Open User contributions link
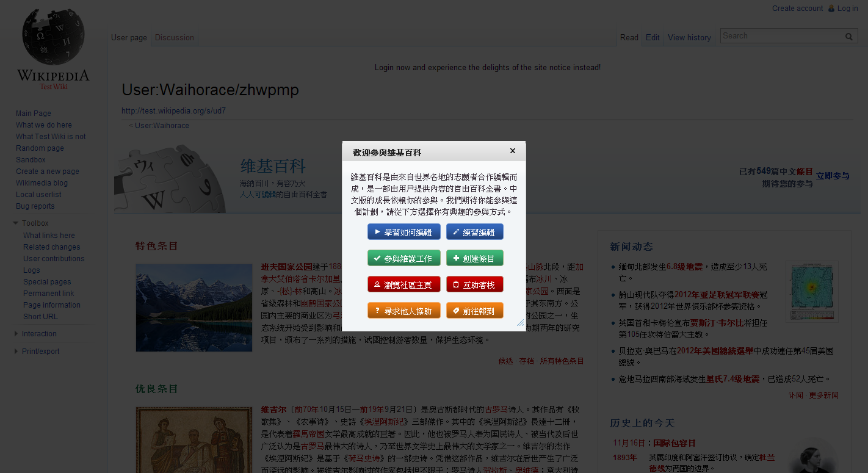The height and width of the screenshot is (473, 868). pyautogui.click(x=54, y=259)
